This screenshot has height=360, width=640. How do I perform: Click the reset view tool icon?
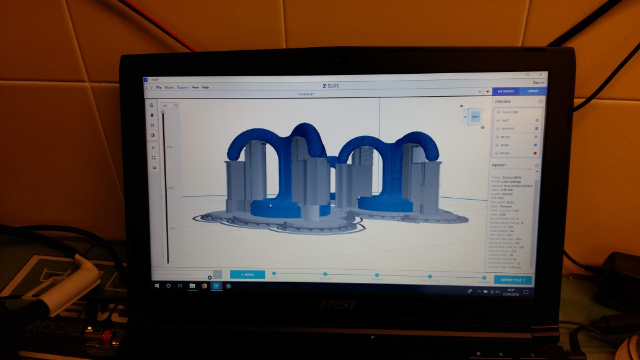click(153, 135)
